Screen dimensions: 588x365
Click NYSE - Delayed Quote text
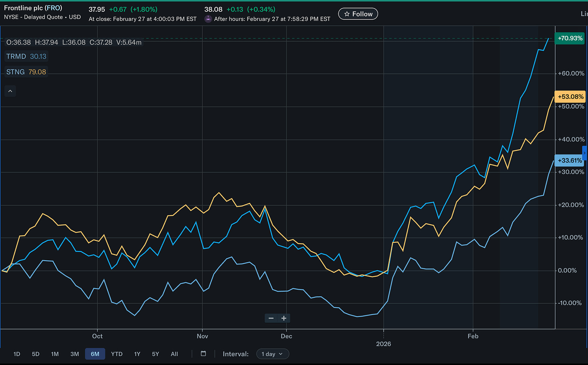34,17
